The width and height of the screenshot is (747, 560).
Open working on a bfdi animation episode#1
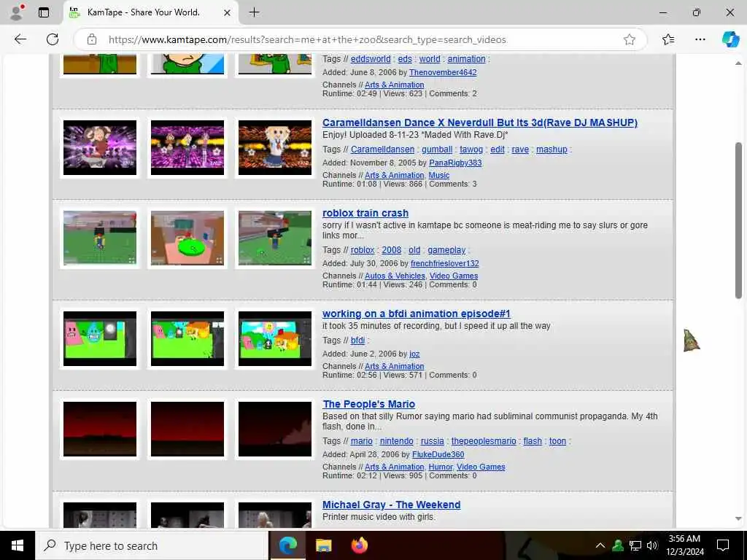coord(417,314)
